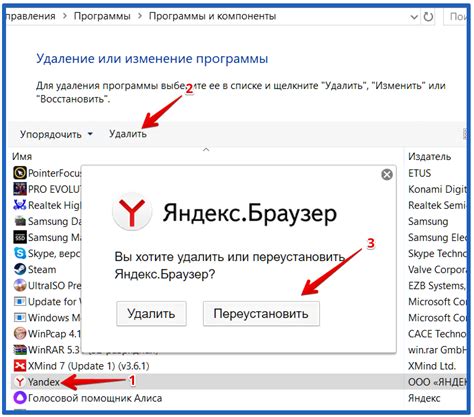Choose Переустановить in the dialog
The height and width of the screenshot is (417, 474).
261,314
